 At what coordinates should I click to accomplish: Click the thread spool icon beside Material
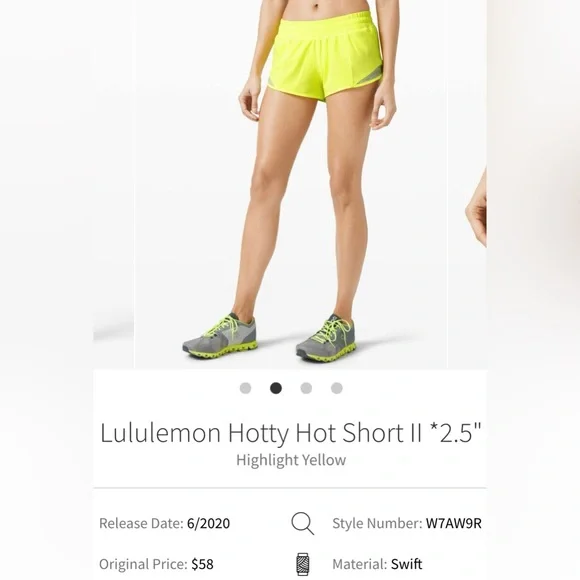[x=303, y=564]
